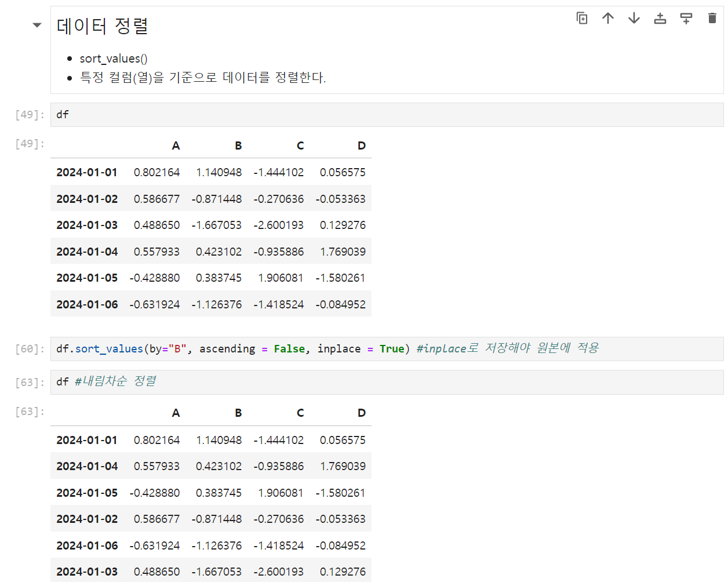Click value -2.600193 in the first table

pos(279,225)
